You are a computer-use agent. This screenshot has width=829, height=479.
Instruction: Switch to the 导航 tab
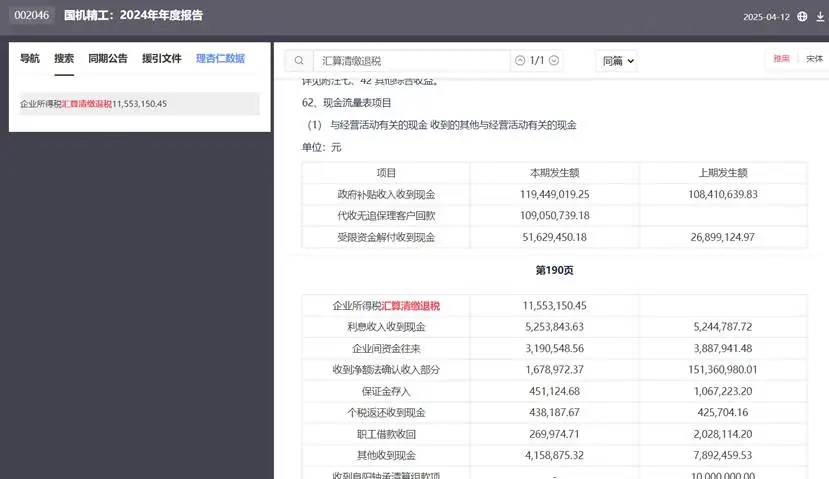click(x=30, y=58)
